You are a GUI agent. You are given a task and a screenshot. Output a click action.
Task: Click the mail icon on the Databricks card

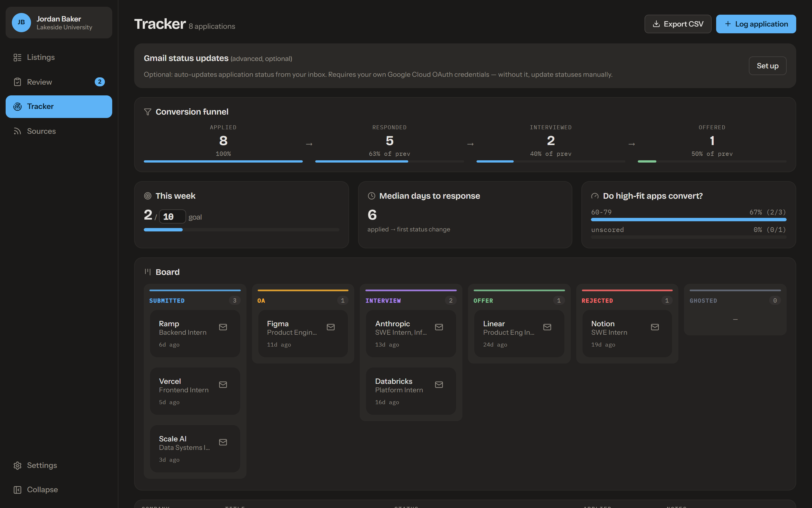439,384
